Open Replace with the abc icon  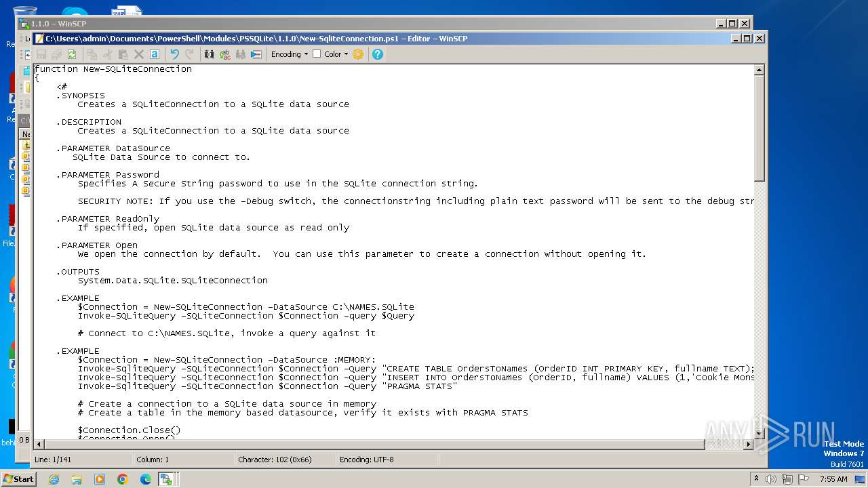[225, 54]
